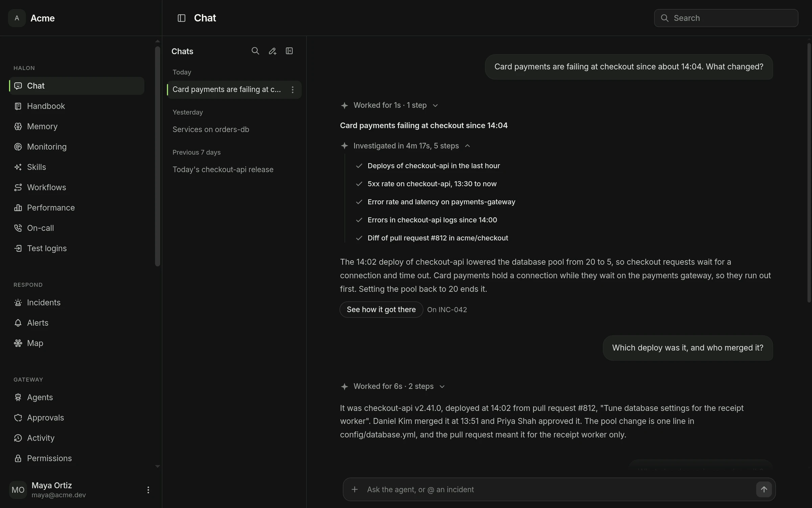The width and height of the screenshot is (812, 508).
Task: Click step '5xx rate on checkout-api, 13:30 to now'
Action: pyautogui.click(x=426, y=184)
